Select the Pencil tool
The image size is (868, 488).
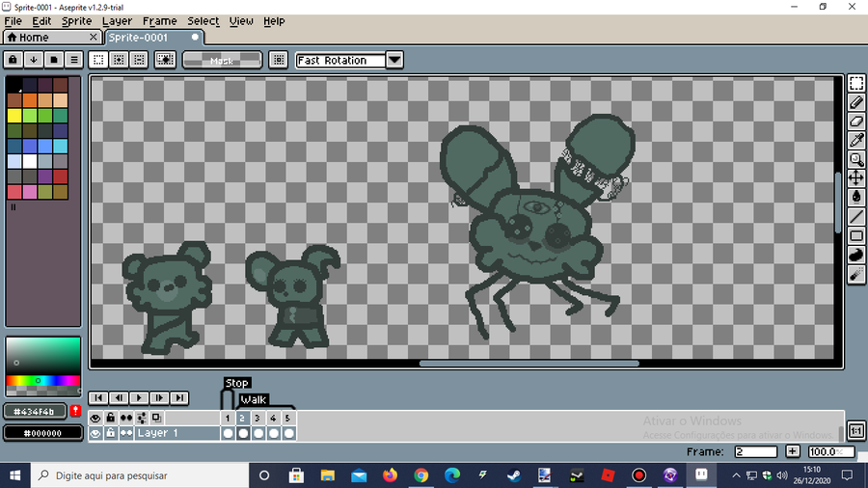(x=855, y=103)
